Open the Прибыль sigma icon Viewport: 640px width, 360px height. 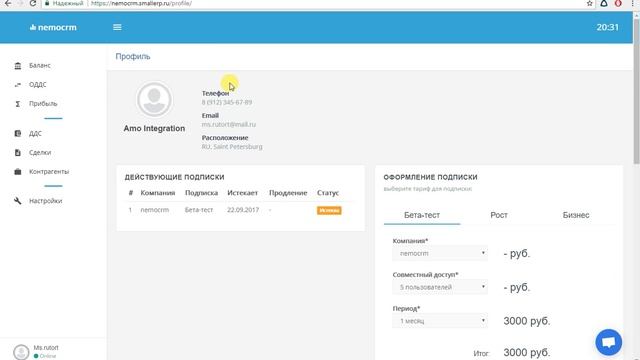18,104
